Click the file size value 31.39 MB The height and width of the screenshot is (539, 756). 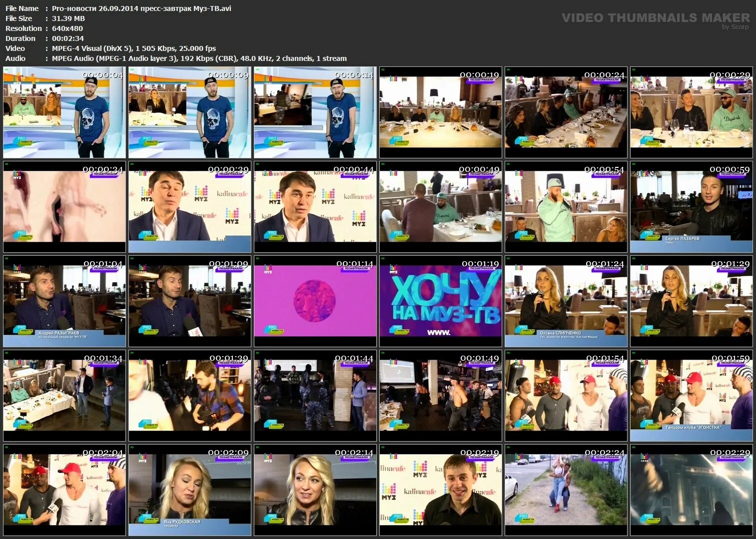[x=68, y=18]
